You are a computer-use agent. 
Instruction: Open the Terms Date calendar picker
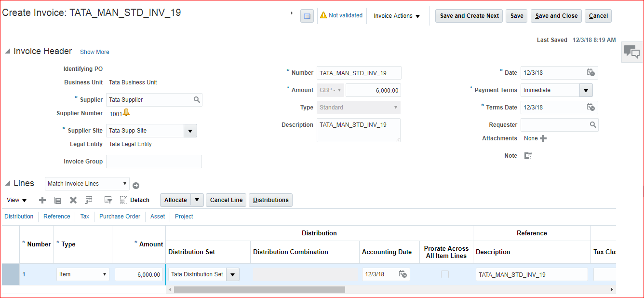tap(590, 108)
